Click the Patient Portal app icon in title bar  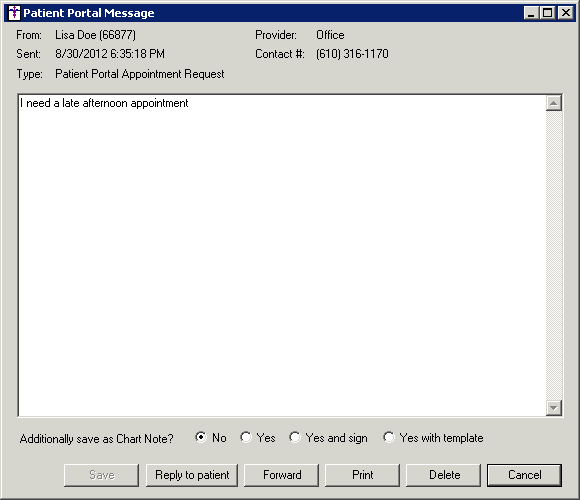pyautogui.click(x=14, y=13)
